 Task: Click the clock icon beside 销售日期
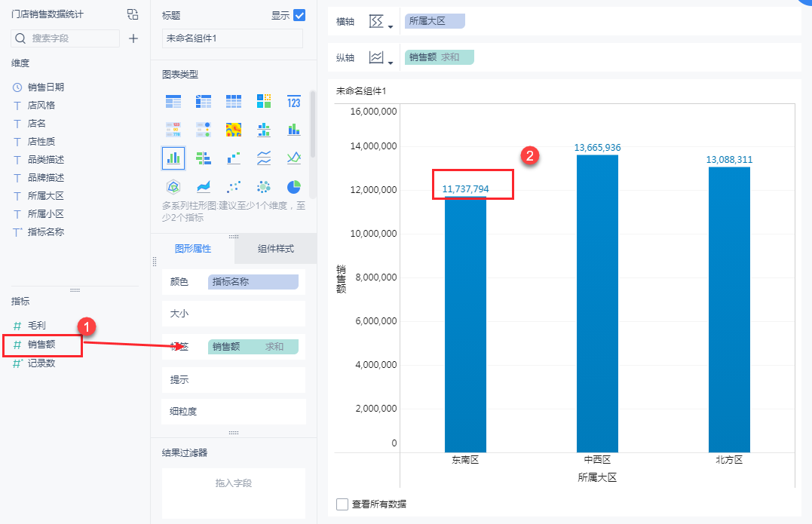17,87
